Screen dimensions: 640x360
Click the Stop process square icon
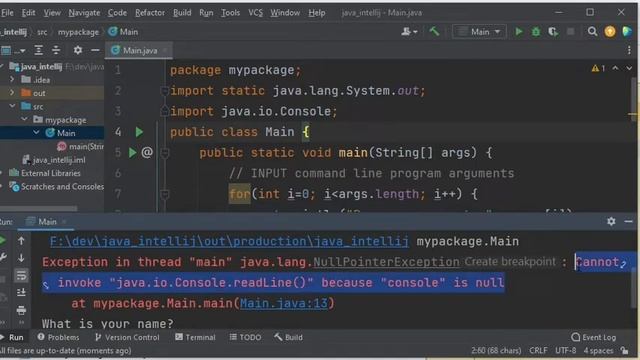[571, 31]
